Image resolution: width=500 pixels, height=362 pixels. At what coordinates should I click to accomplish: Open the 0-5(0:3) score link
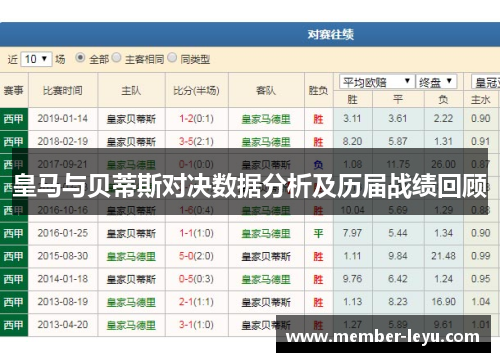(x=196, y=279)
